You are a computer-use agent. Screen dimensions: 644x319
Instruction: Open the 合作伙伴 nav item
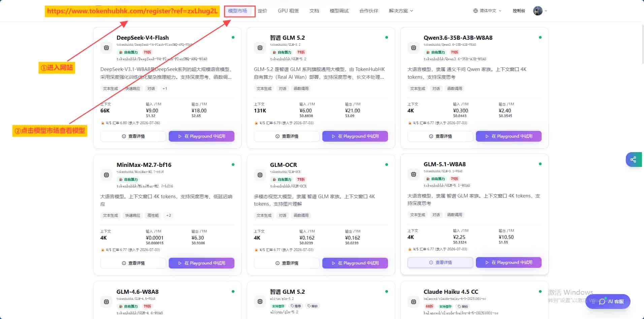tap(369, 11)
